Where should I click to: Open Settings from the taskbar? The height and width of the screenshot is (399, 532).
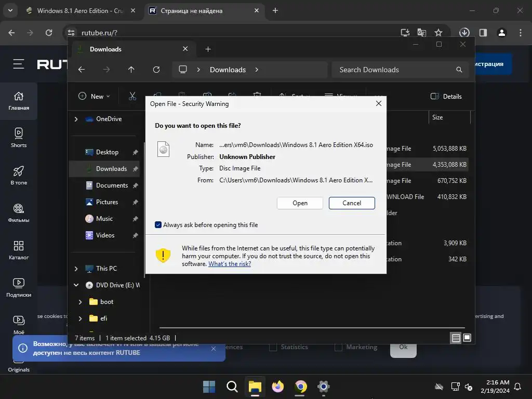pos(324,387)
